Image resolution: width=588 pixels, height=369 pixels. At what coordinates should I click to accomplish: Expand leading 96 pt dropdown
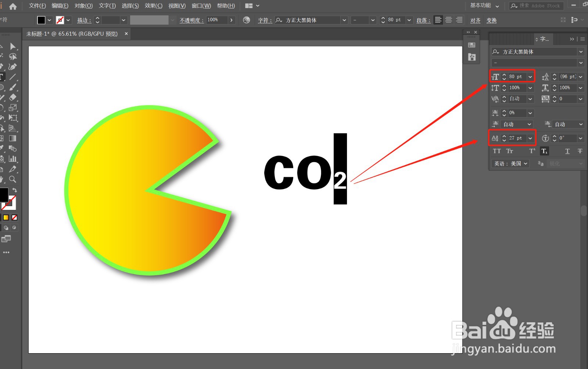[x=581, y=77]
